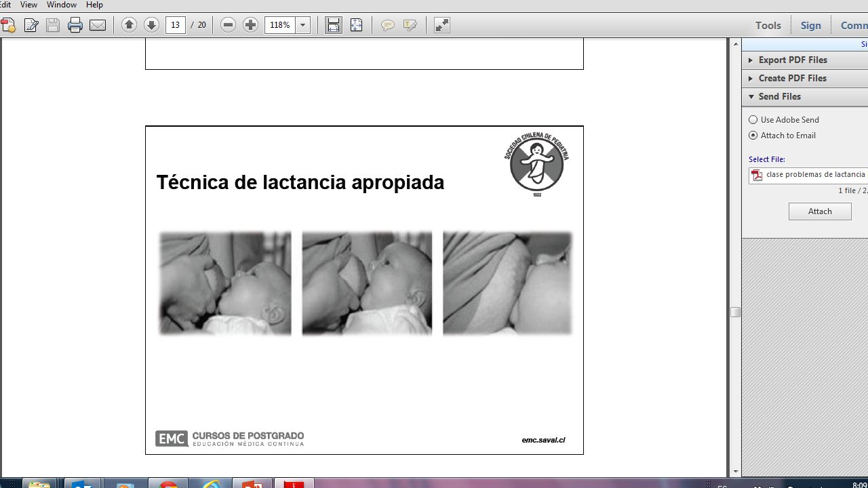This screenshot has width=868, height=488.
Task: Open the Comment pane
Action: pos(854,25)
